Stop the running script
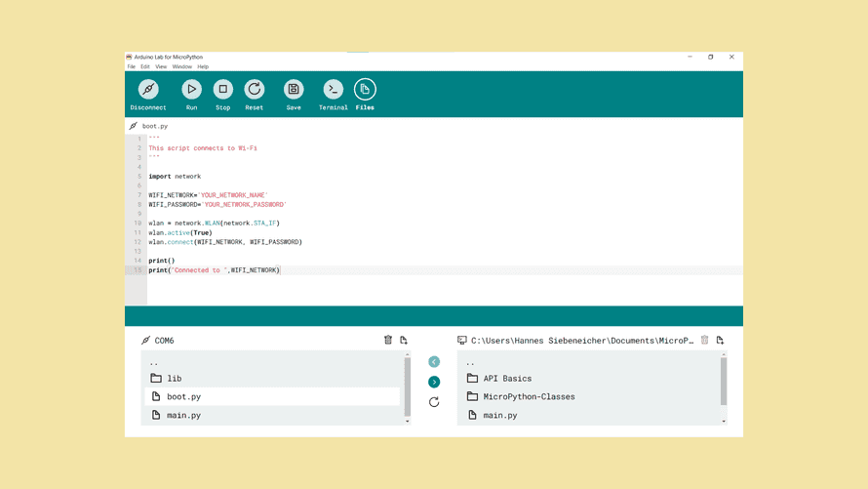868x489 pixels. tap(223, 90)
